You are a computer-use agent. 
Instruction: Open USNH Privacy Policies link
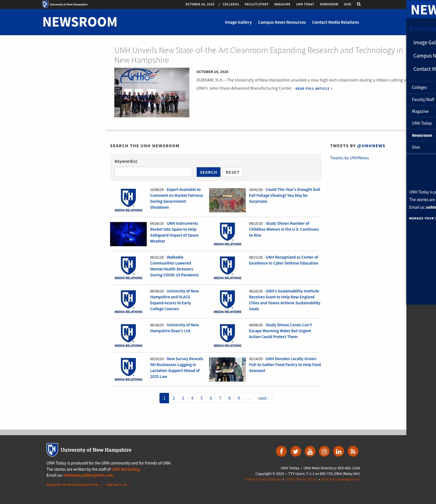point(263,479)
